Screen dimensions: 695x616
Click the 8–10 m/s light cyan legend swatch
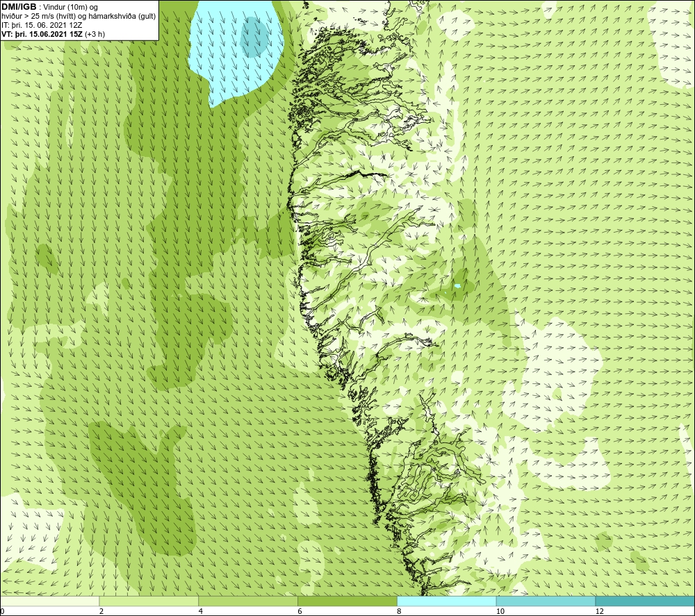(447, 601)
